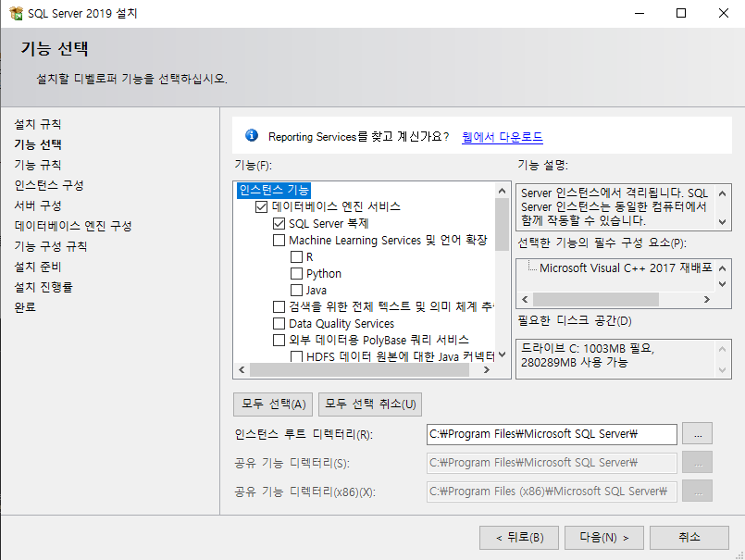
Task: Cancel setup with 취소 button
Action: pos(689,538)
